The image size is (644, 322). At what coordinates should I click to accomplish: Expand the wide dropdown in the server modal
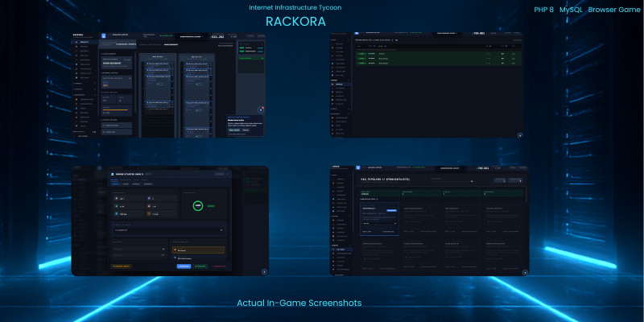click(x=169, y=229)
